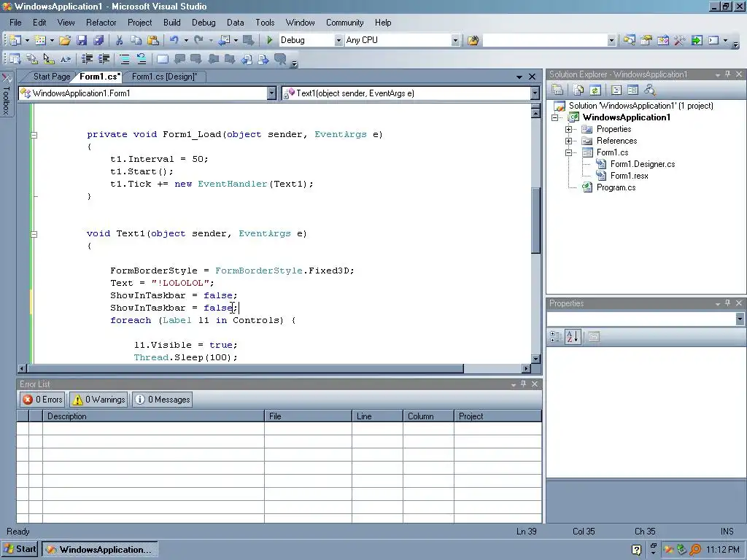This screenshot has width=747, height=560.
Task: Click the New Project toolbar icon
Action: click(x=16, y=41)
